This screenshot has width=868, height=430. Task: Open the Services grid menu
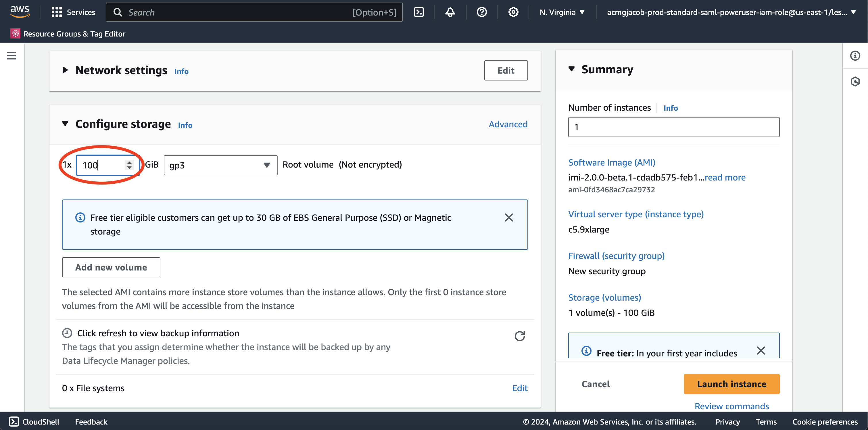pyautogui.click(x=73, y=12)
